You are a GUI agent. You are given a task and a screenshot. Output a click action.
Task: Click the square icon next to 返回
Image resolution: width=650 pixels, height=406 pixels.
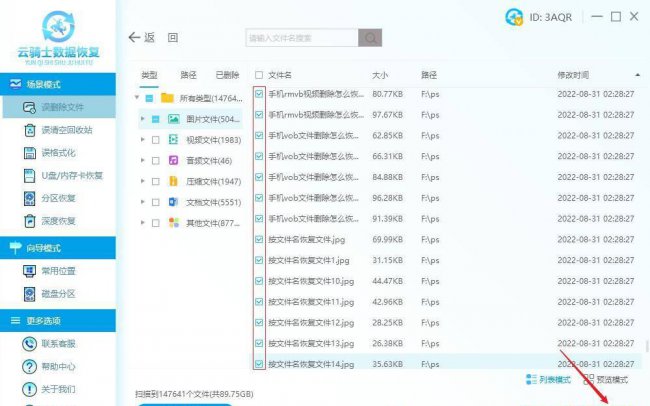[x=173, y=38]
